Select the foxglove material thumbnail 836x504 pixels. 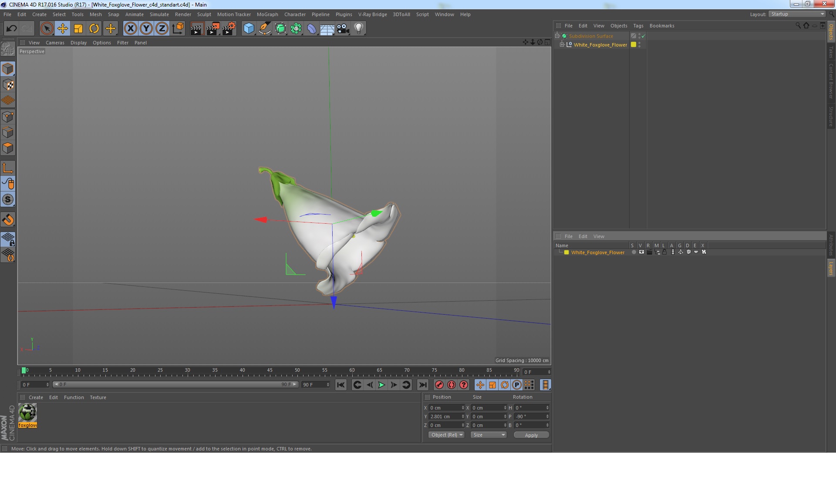27,413
